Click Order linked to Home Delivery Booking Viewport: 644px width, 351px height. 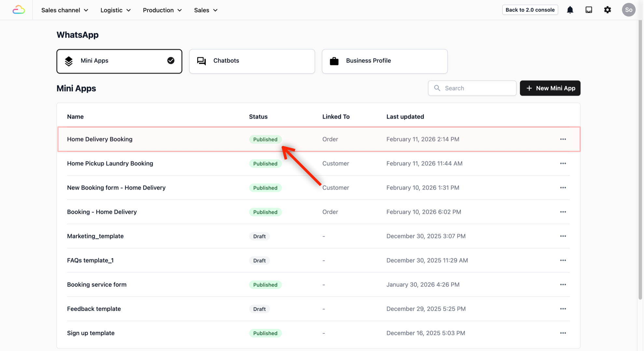(330, 139)
